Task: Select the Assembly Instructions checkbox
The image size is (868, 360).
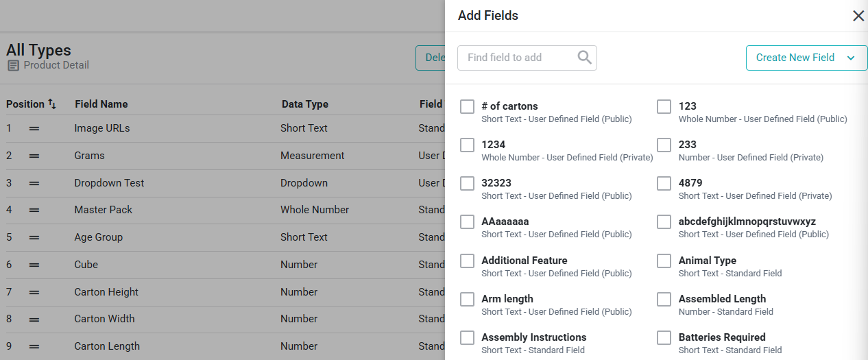Action: (x=468, y=338)
